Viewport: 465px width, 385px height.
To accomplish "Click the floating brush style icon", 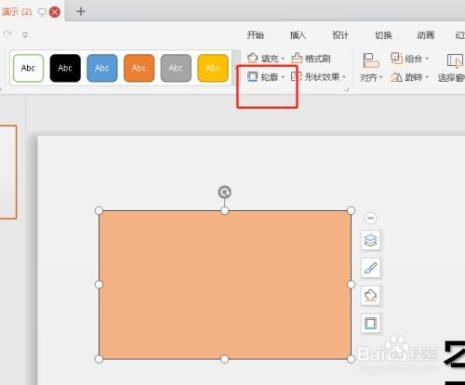I will pyautogui.click(x=370, y=268).
